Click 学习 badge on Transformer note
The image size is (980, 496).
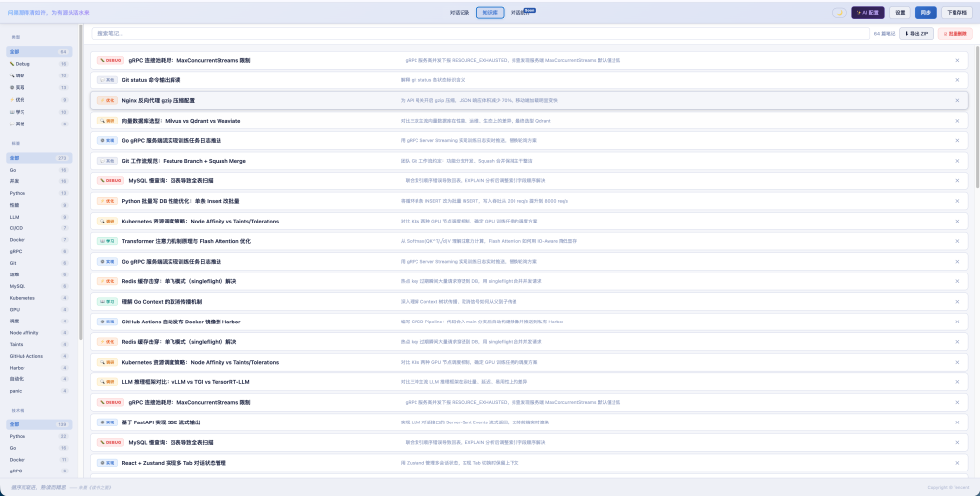point(107,241)
